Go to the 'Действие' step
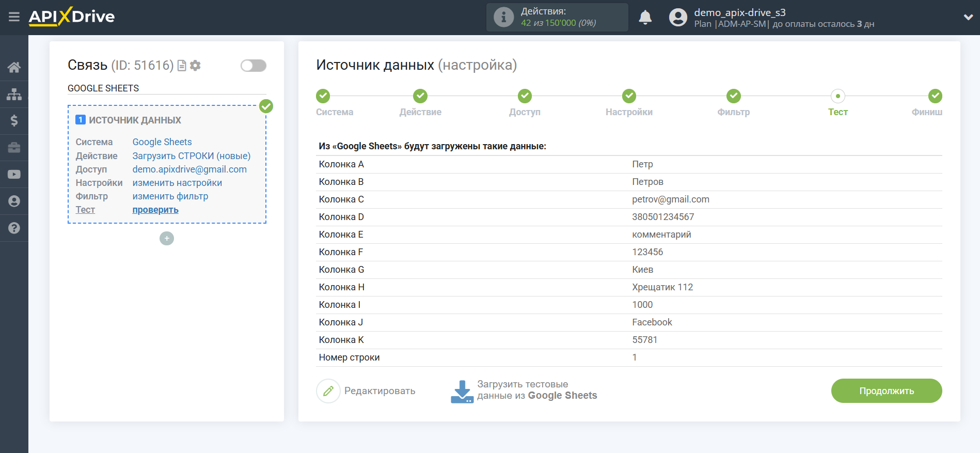Screen dimensions: 980x453 [x=420, y=112]
